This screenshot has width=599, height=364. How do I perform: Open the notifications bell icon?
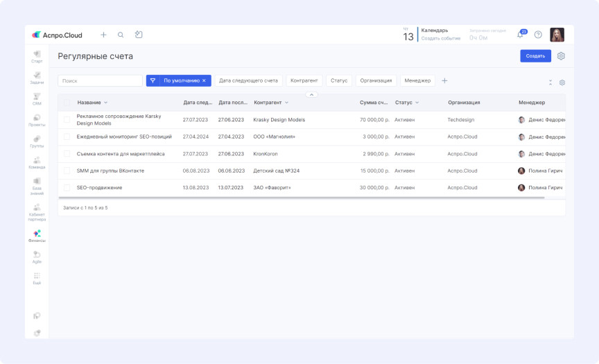click(x=521, y=35)
